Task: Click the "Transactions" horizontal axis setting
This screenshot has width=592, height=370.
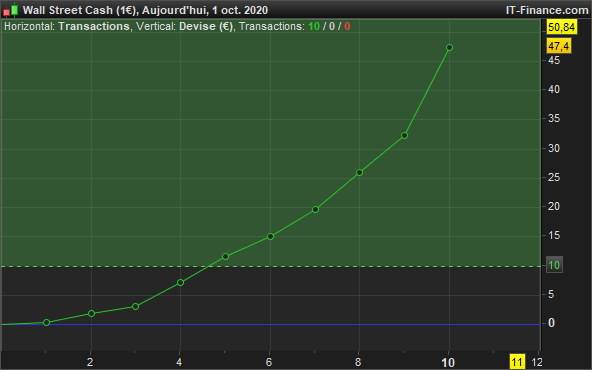Action: click(x=94, y=26)
